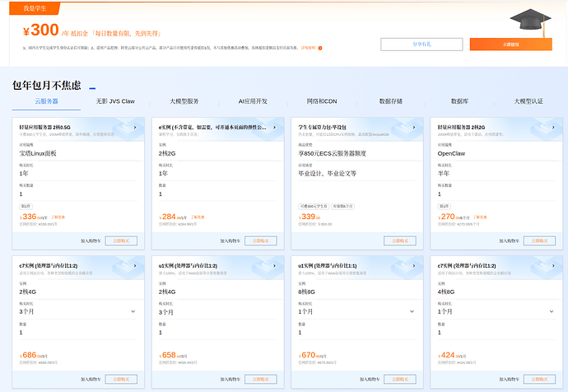Click arrow icon on 轻量应用服务器 2核2G card
This screenshot has width=568, height=392.
[553, 127]
